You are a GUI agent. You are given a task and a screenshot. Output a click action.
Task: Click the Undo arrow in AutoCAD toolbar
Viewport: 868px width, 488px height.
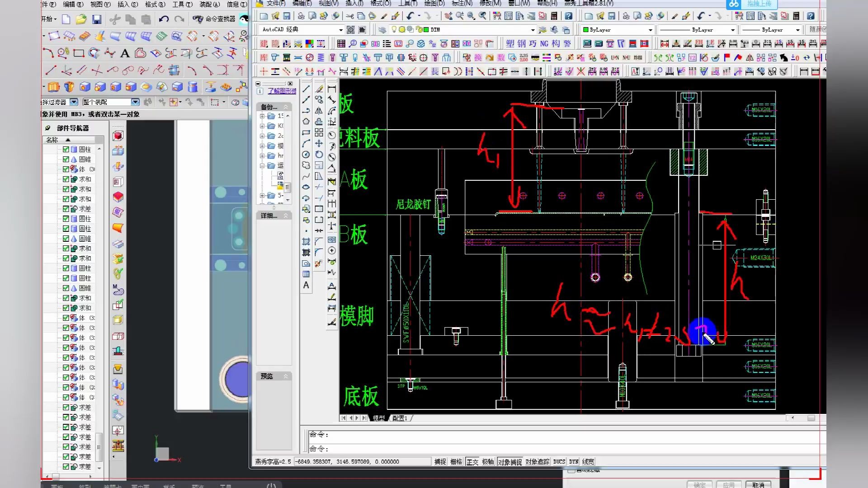click(410, 16)
